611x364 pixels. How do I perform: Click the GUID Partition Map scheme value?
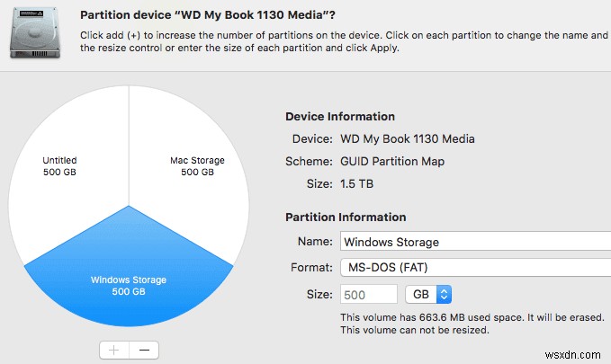[x=392, y=162]
